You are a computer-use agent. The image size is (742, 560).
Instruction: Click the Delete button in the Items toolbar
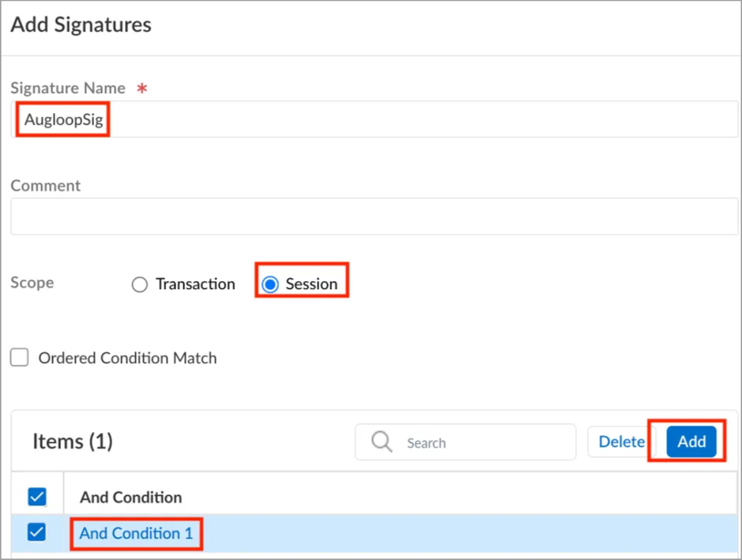pyautogui.click(x=621, y=442)
